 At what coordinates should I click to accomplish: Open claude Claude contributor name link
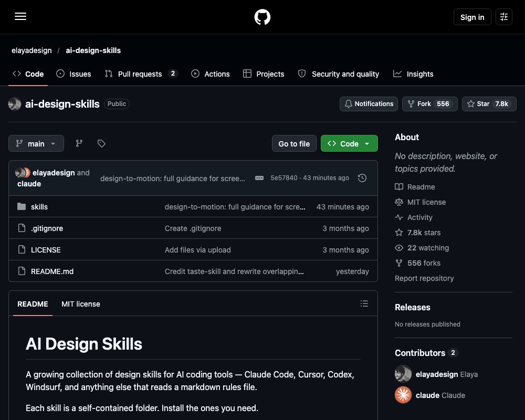pyautogui.click(x=440, y=395)
